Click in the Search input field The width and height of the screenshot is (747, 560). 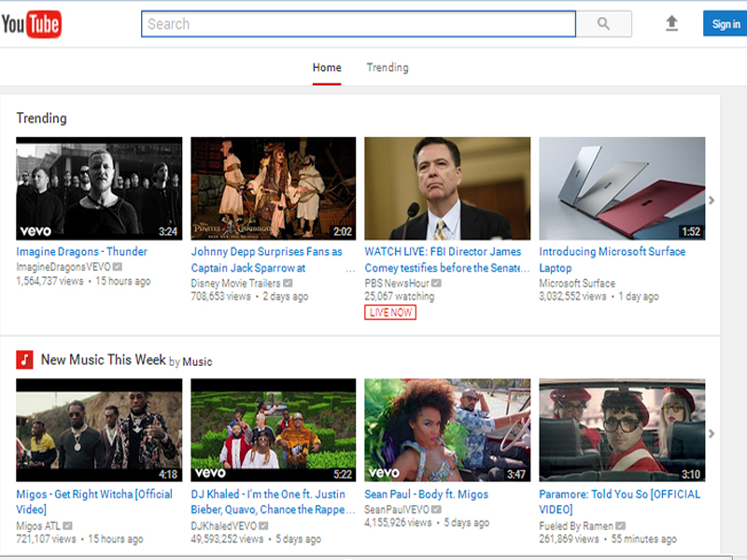359,24
